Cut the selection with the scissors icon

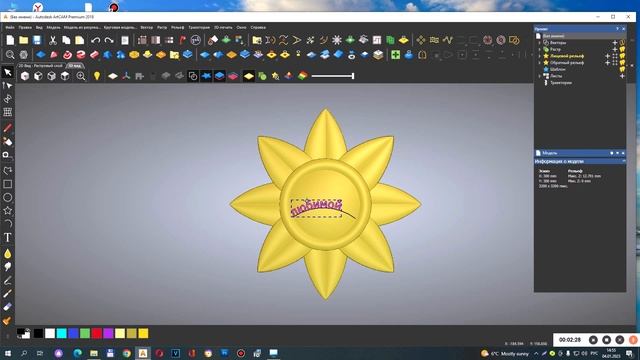(x=53, y=40)
